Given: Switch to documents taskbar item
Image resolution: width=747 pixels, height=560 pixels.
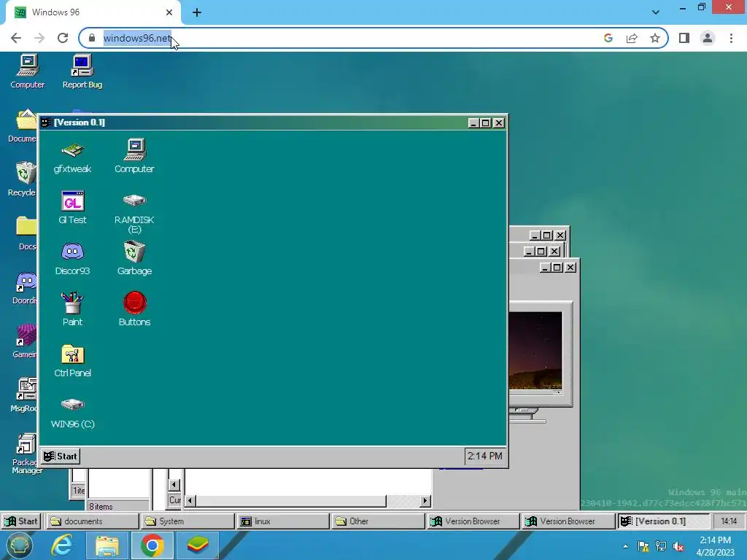Looking at the screenshot, I should (x=93, y=521).
